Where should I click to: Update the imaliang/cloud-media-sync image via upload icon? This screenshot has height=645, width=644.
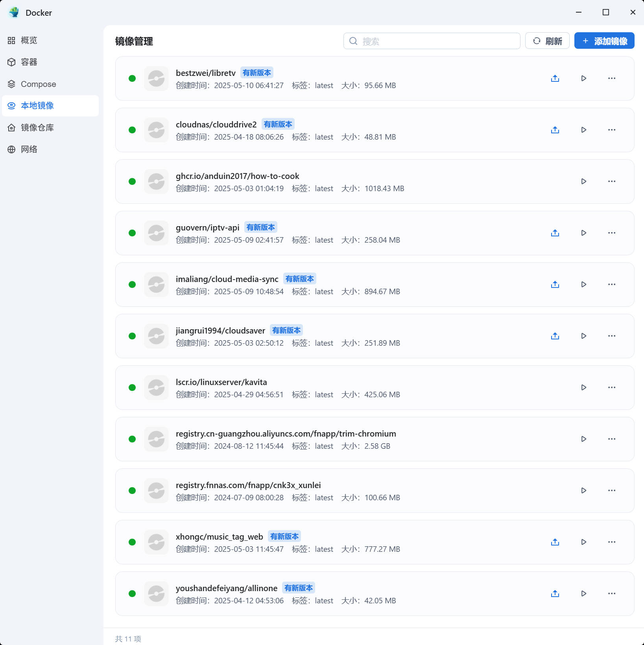pyautogui.click(x=555, y=284)
